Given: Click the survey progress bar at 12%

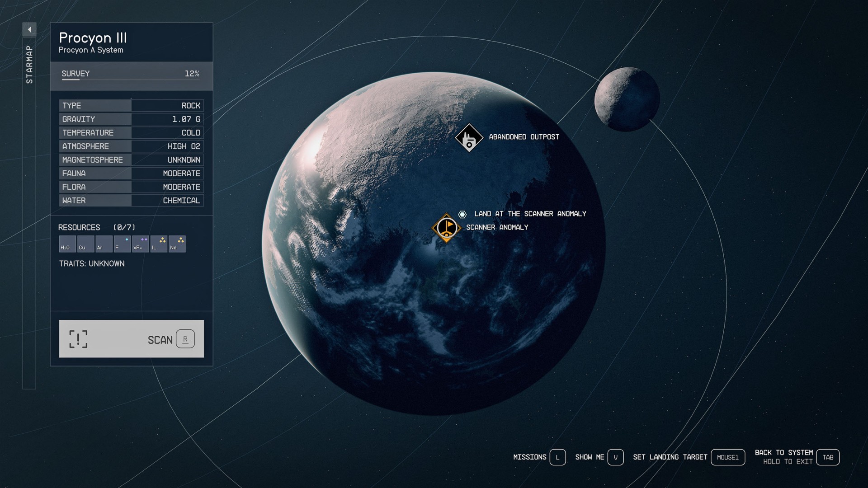Looking at the screenshot, I should (x=131, y=80).
